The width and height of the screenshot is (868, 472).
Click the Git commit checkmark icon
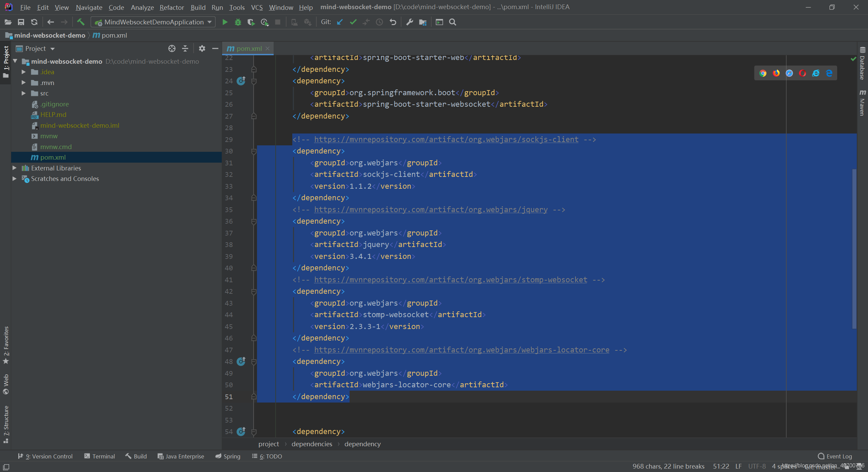[353, 22]
